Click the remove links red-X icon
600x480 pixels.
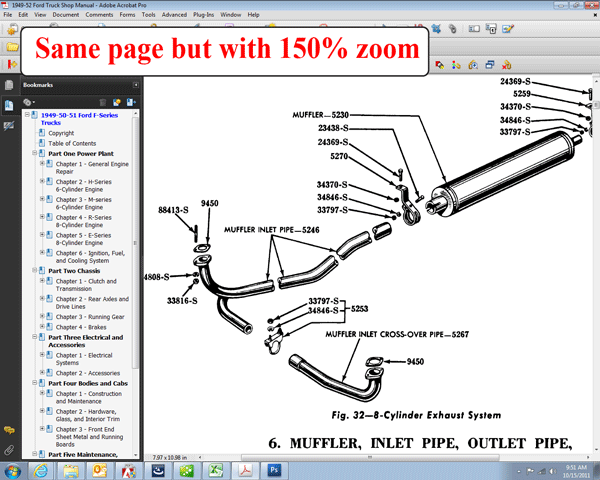(x=507, y=65)
